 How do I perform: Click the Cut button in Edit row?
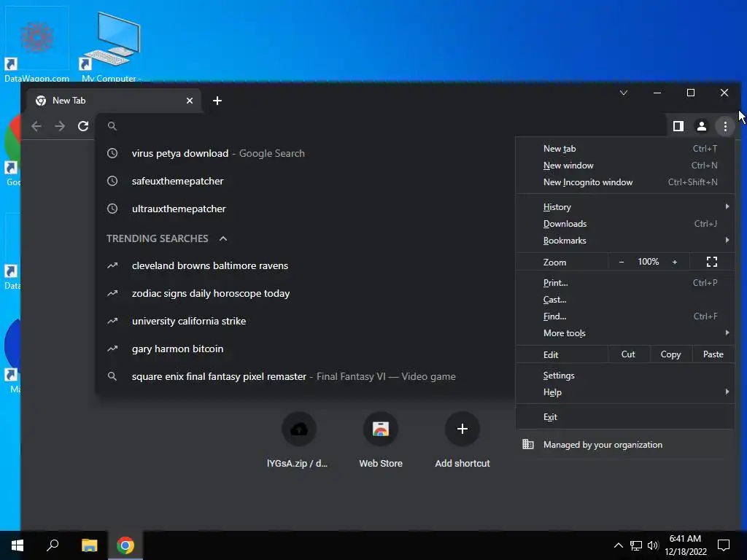(628, 354)
